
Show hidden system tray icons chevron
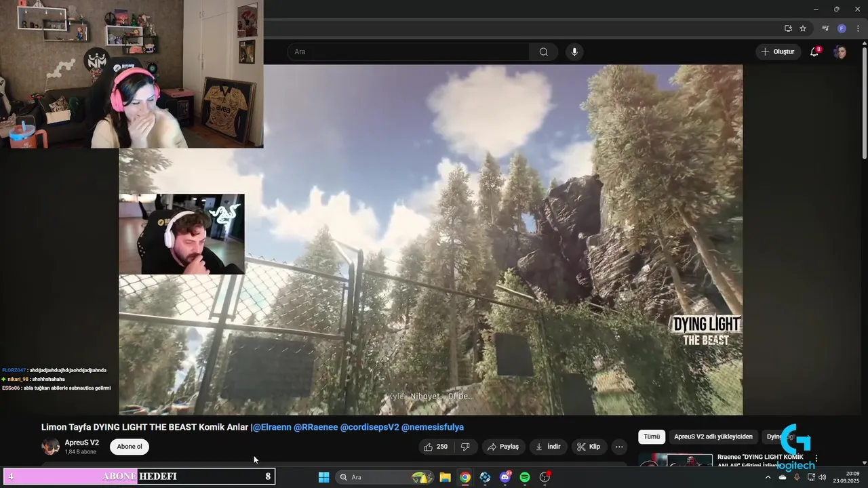(768, 477)
